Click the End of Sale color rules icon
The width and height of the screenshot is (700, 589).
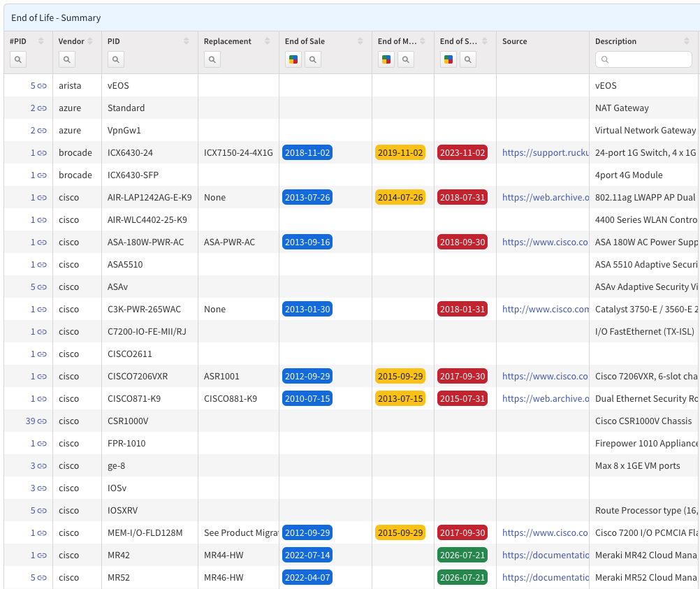[293, 59]
